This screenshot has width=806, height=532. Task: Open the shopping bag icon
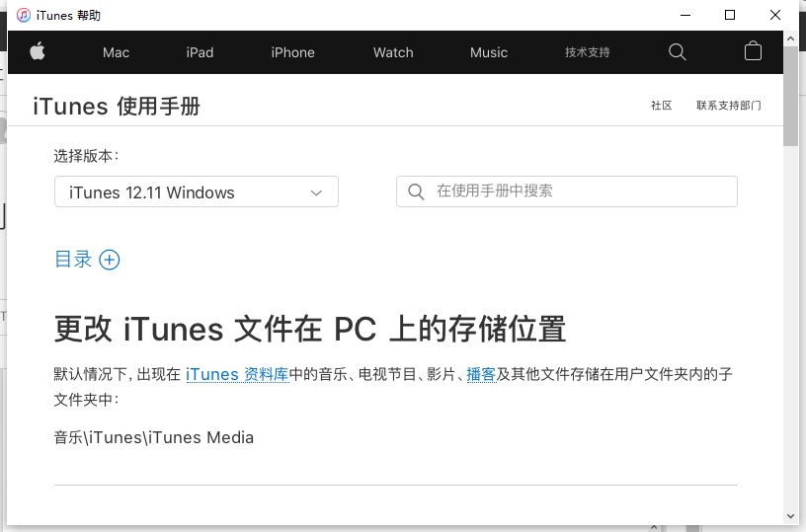click(x=753, y=51)
